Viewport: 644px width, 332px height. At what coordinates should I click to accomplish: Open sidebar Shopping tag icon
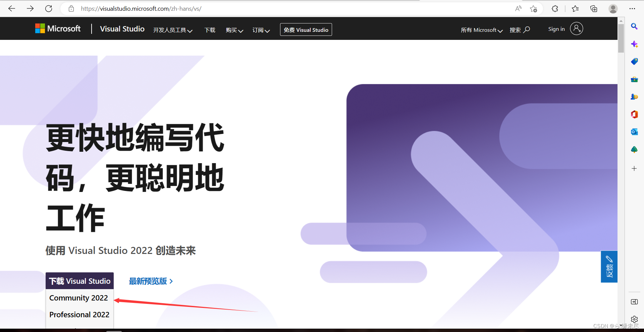[634, 61]
